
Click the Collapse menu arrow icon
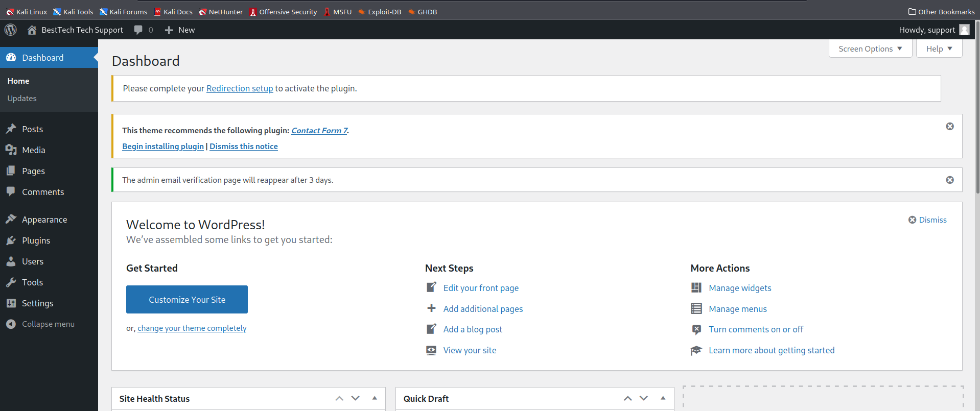point(11,324)
